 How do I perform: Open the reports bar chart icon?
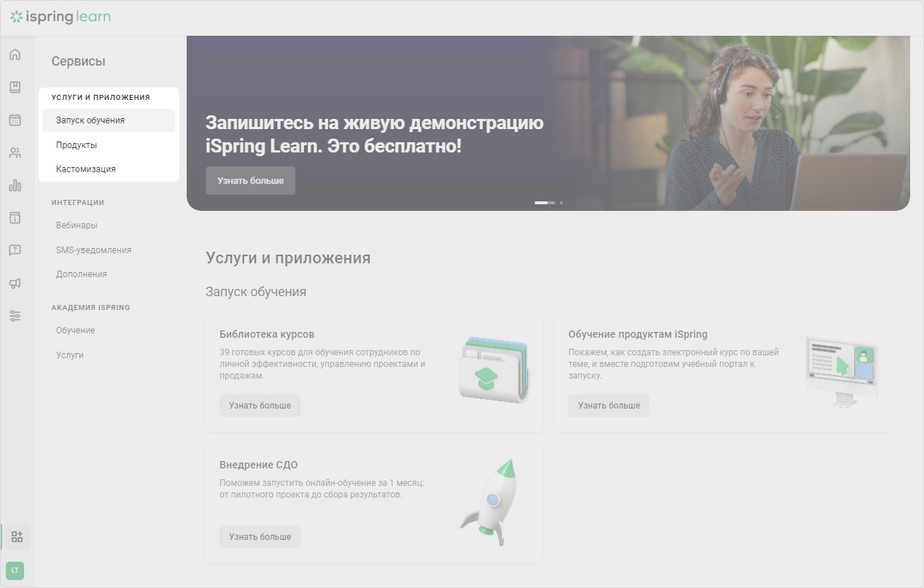15,185
